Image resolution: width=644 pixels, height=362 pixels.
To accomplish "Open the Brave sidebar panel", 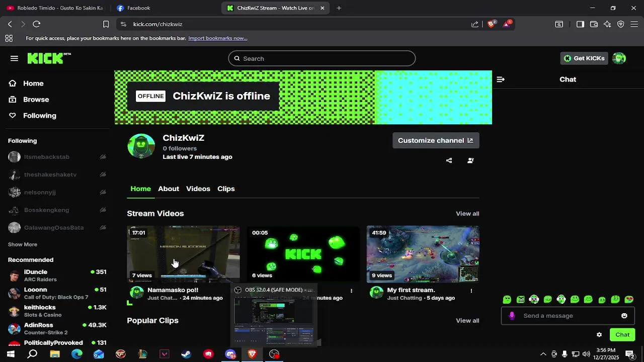I will (x=580, y=24).
